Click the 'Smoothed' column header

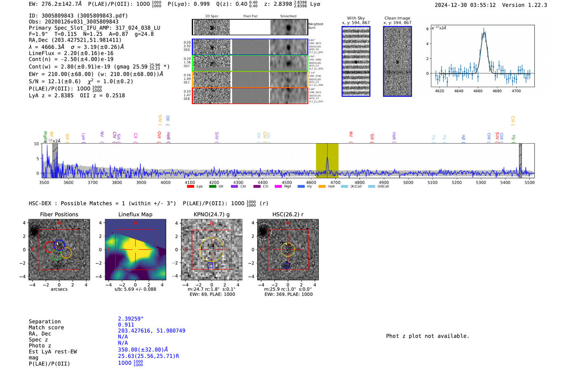(x=288, y=16)
